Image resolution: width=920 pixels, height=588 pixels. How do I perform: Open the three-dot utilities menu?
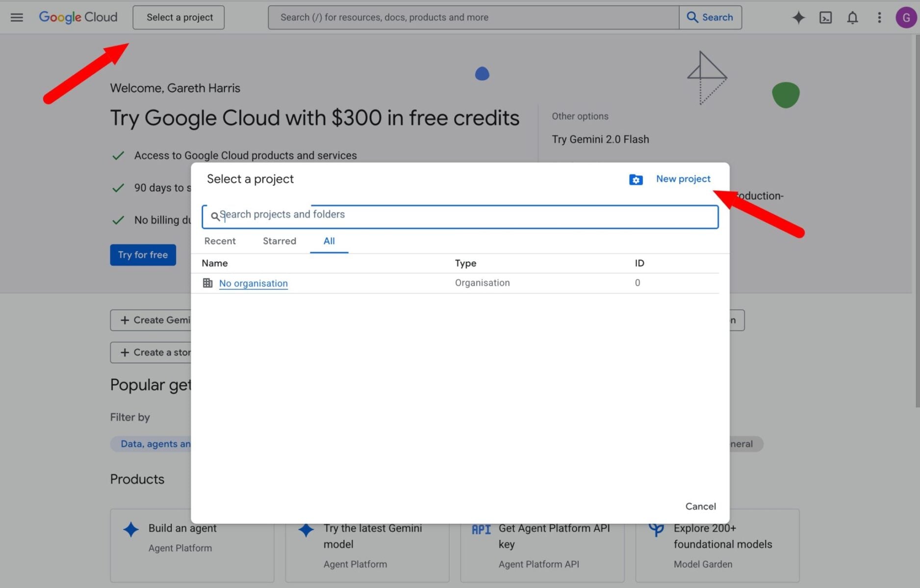pos(879,18)
